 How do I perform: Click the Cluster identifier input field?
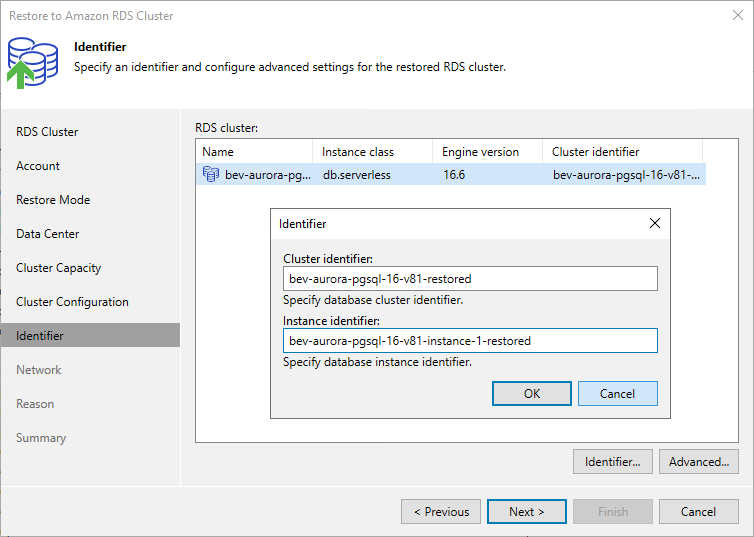point(470,279)
